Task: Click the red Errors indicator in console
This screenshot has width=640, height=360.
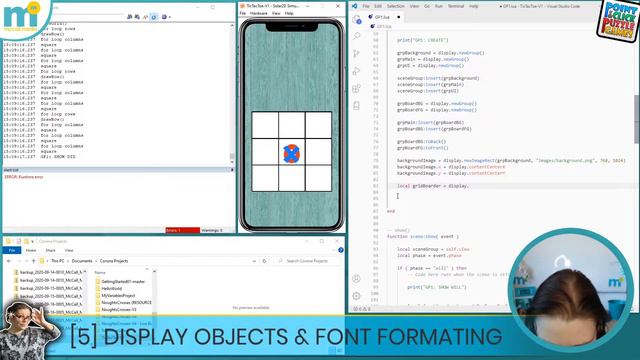Action: [182, 230]
